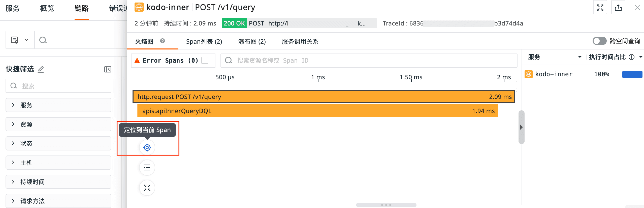The height and width of the screenshot is (208, 644).
Task: Expand the 服务 filter group
Action: point(58,105)
